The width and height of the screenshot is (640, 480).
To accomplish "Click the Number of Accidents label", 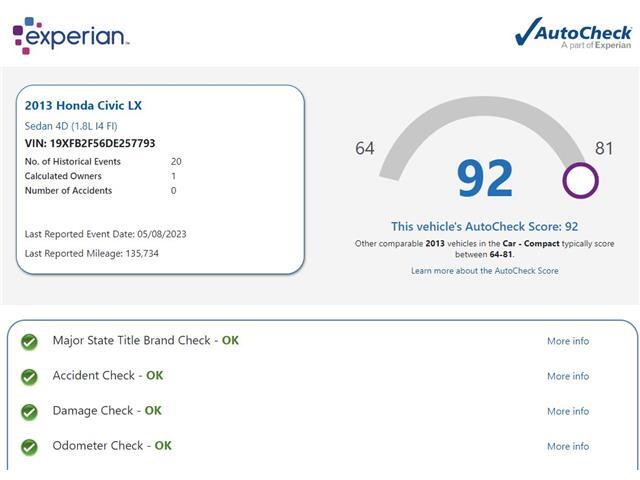I will [x=68, y=191].
